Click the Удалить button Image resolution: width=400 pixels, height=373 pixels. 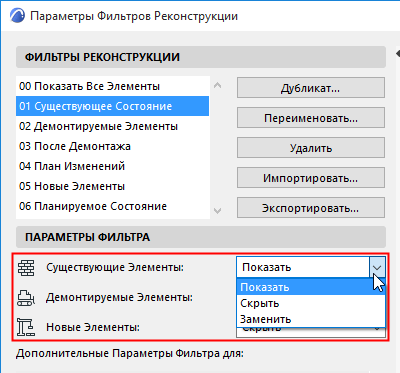click(x=311, y=148)
